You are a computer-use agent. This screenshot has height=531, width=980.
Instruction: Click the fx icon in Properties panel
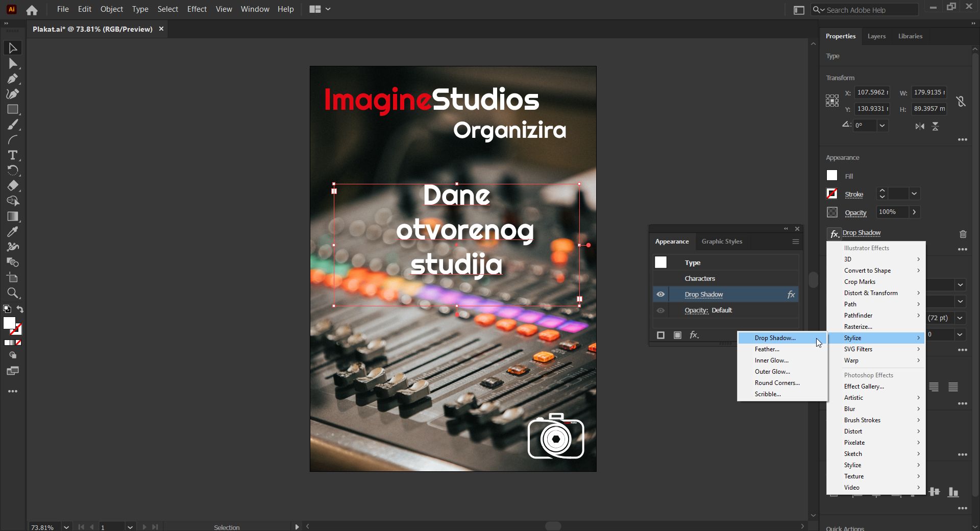[x=834, y=234]
